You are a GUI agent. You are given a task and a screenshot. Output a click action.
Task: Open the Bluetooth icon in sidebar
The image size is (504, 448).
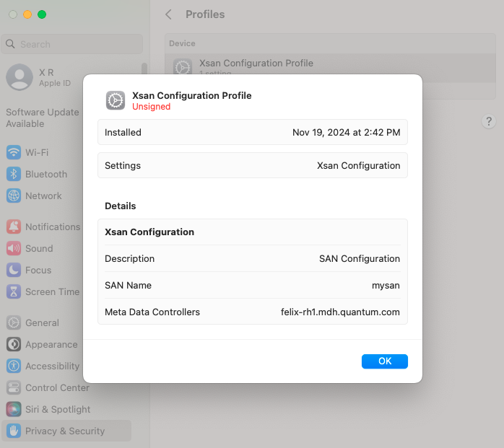pos(14,174)
